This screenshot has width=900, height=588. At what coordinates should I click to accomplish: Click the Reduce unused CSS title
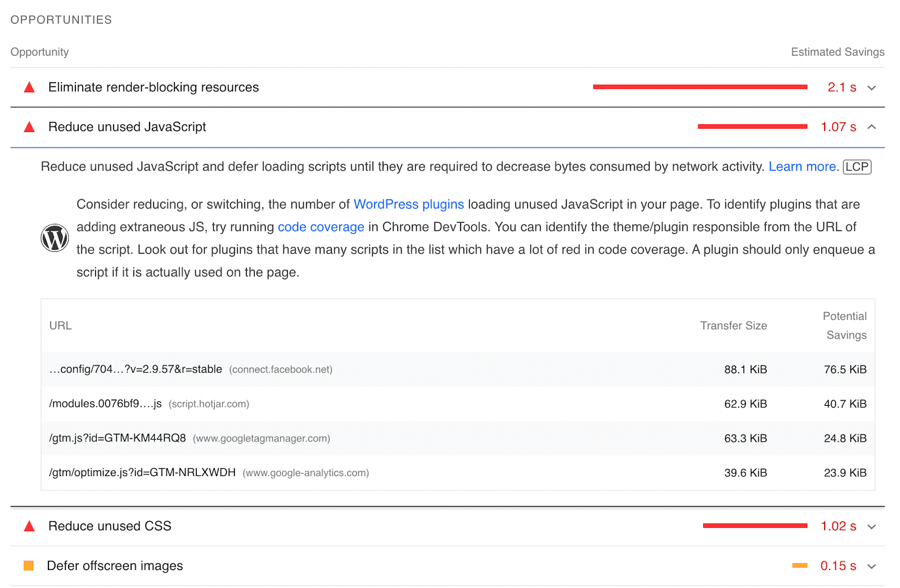[x=110, y=526]
